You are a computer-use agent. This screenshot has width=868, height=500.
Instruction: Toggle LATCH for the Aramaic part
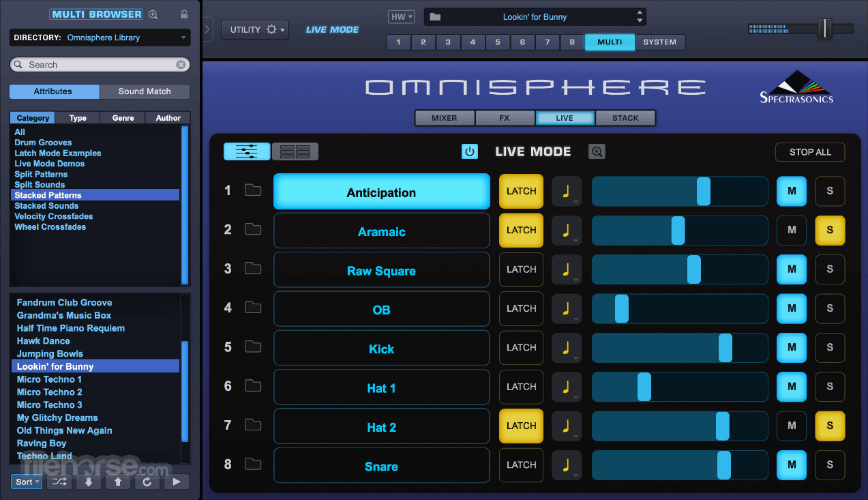(521, 230)
